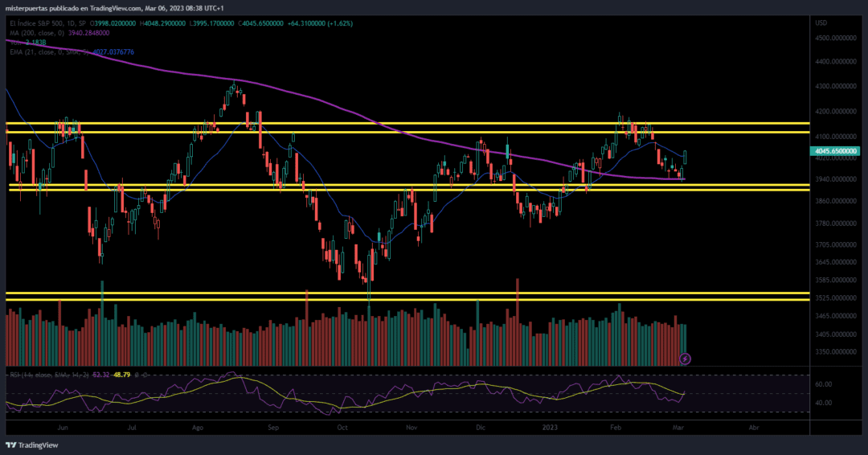Click the 3465.0000000 price axis label

(x=836, y=316)
